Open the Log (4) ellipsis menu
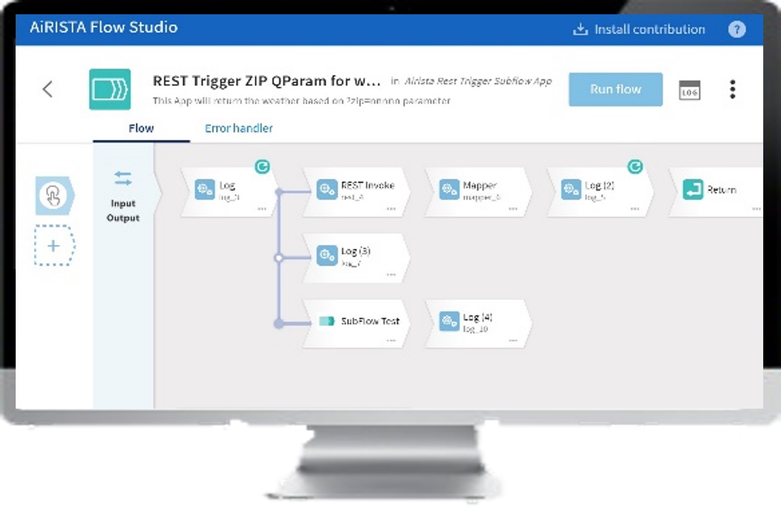The width and height of the screenshot is (781, 532). click(x=513, y=340)
